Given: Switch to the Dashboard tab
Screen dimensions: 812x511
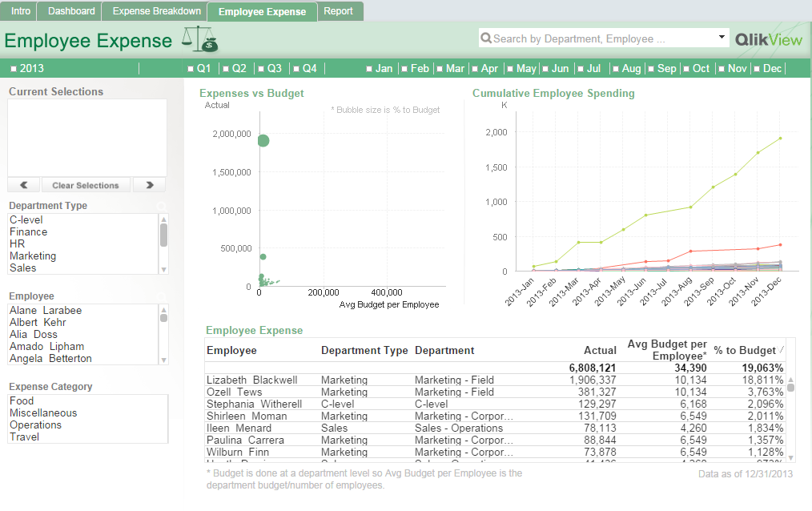Looking at the screenshot, I should tap(70, 11).
